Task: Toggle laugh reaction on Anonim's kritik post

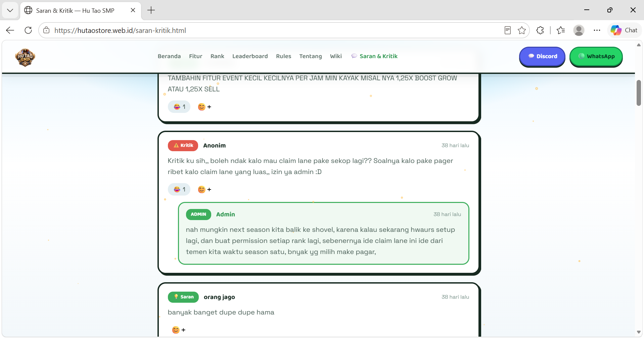Action: click(x=179, y=189)
